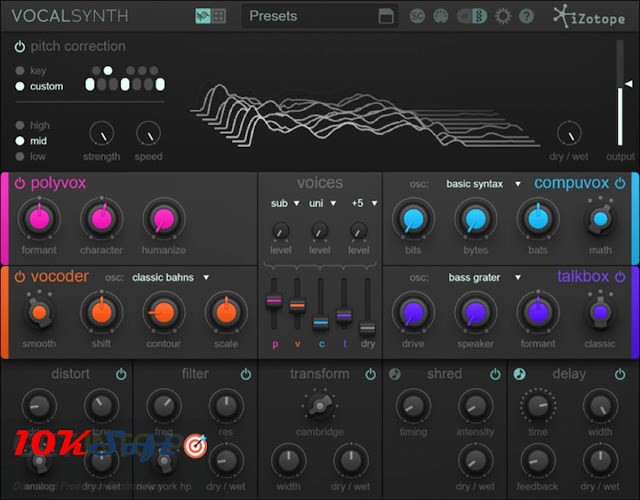Toggle compuvox module power button
Image resolution: width=640 pixels, height=500 pixels.
point(620,183)
